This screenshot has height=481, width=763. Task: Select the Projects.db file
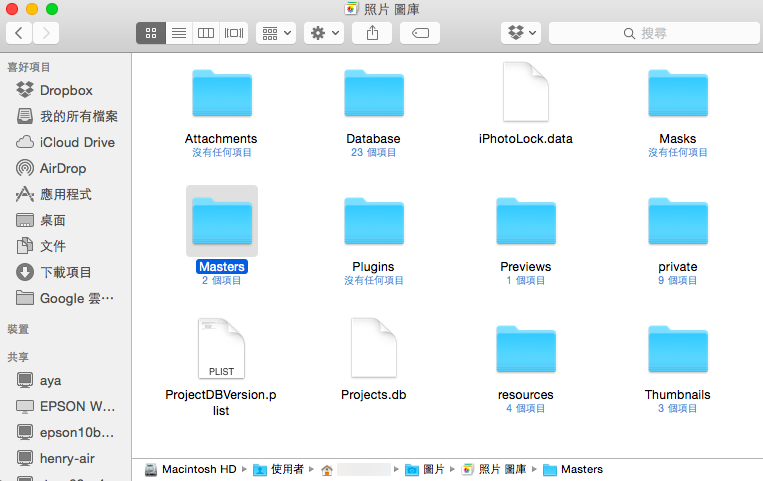point(374,348)
